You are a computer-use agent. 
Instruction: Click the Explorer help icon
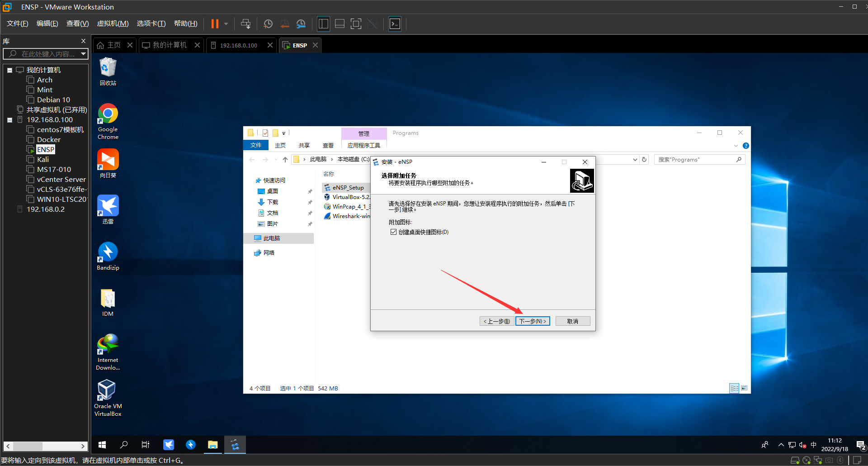pyautogui.click(x=746, y=146)
